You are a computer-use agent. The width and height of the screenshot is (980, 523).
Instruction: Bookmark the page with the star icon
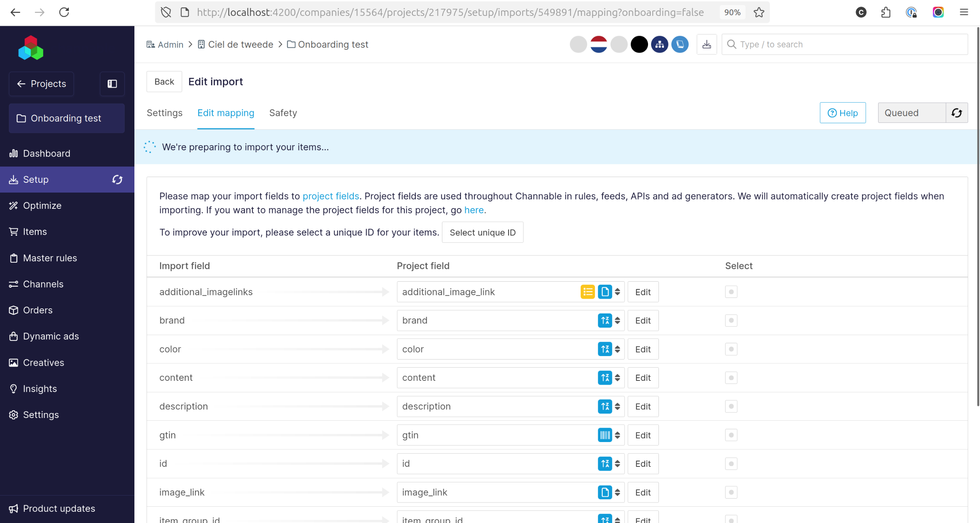click(759, 12)
